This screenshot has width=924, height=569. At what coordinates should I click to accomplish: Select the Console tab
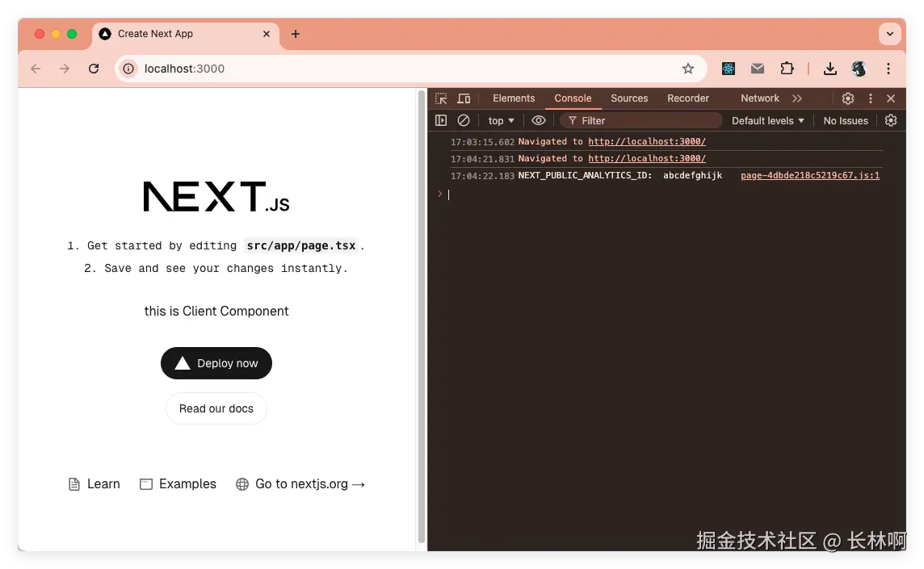pyautogui.click(x=573, y=98)
